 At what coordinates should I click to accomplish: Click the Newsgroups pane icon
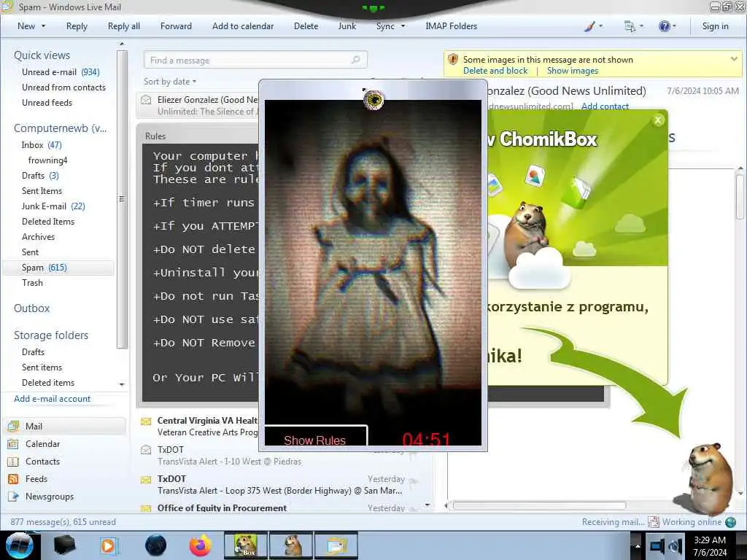click(x=13, y=497)
